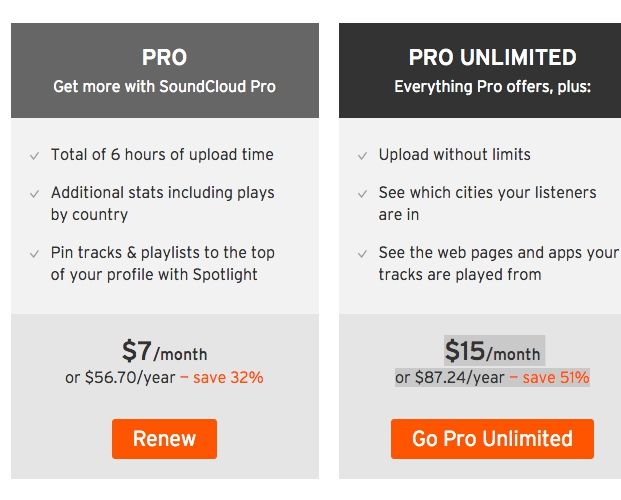Click the $7/month price text
621x500 pixels.
[x=164, y=351]
